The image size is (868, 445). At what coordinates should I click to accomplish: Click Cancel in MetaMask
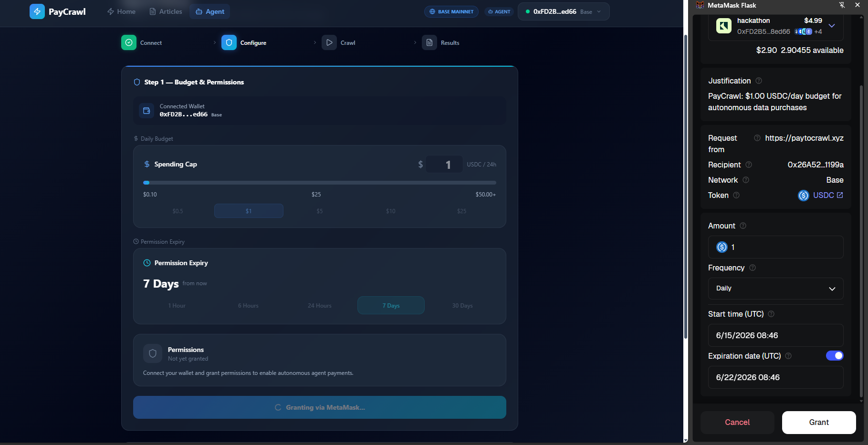(737, 423)
